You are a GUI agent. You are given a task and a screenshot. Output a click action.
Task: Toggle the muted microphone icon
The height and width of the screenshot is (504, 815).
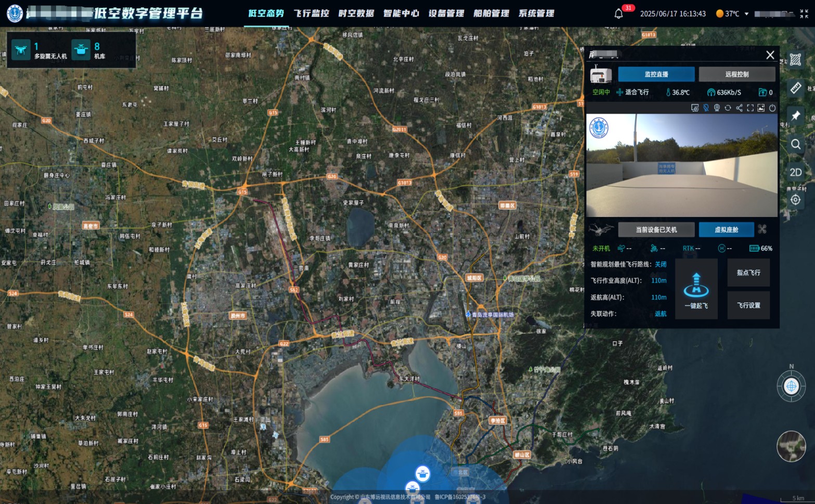[x=706, y=108]
